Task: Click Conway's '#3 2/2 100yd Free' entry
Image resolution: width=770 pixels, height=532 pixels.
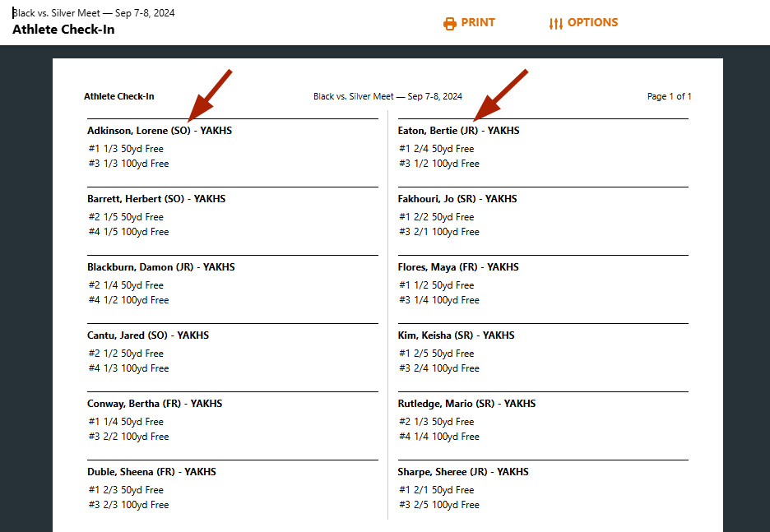Action: pos(128,437)
